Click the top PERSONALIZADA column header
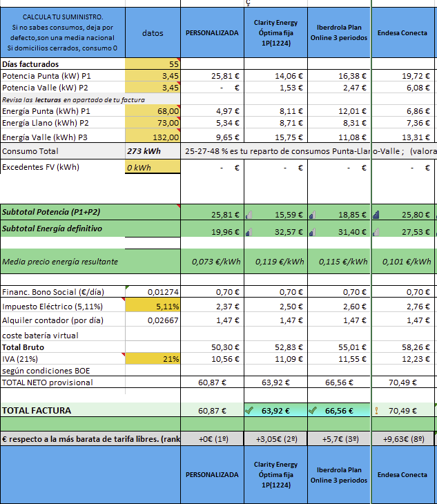437x504 pixels. click(x=212, y=32)
